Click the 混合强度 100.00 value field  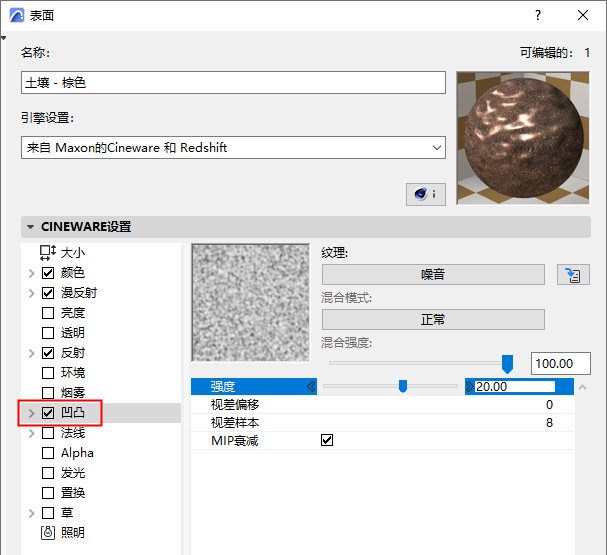click(x=561, y=363)
